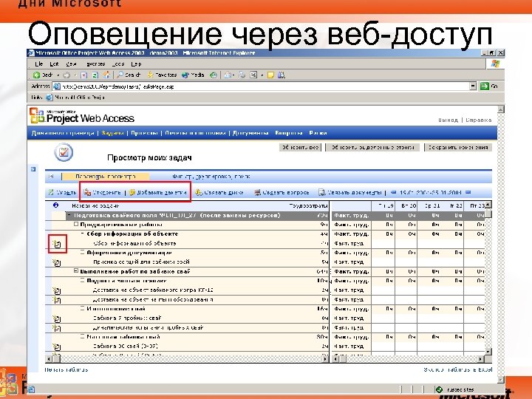Image resolution: width=532 pixels, height=399 pixels.
Task: Collapse Предварительные работы group
Action: [76, 225]
